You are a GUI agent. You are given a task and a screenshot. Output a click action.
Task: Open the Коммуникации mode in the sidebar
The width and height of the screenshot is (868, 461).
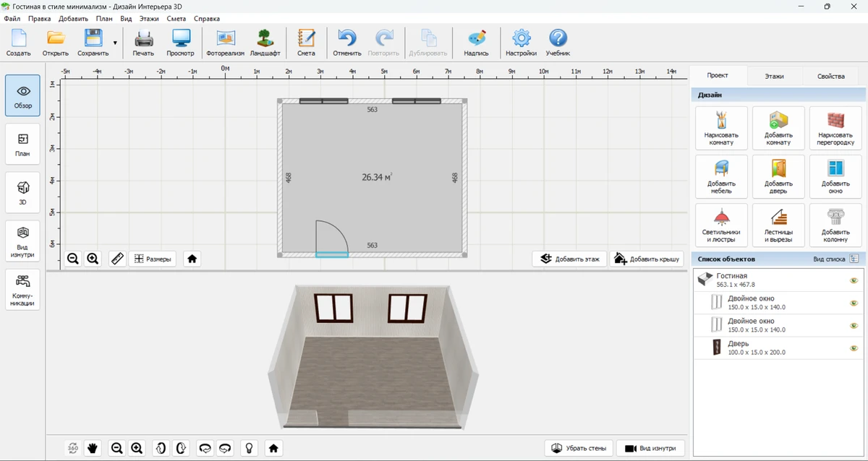point(23,290)
